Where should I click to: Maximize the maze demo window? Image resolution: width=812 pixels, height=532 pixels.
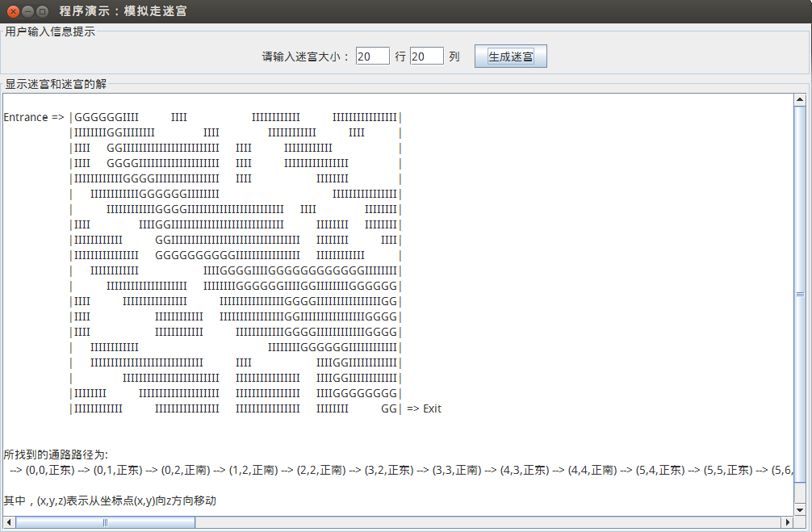coord(42,12)
